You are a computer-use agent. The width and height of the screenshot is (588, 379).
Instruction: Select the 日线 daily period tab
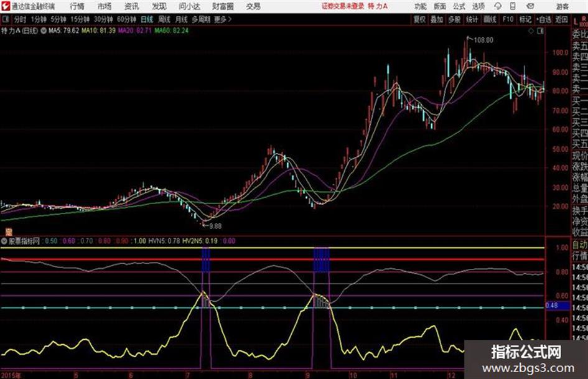click(x=147, y=19)
